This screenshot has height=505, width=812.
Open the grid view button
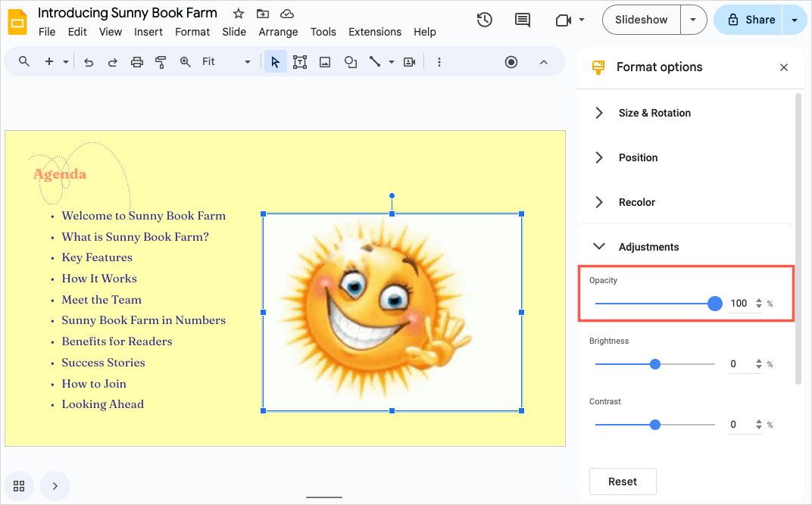(19, 486)
